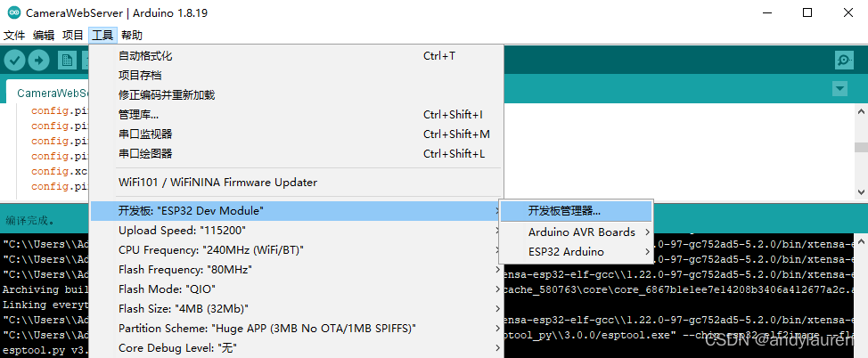Click the New sketch file icon

coord(66,60)
